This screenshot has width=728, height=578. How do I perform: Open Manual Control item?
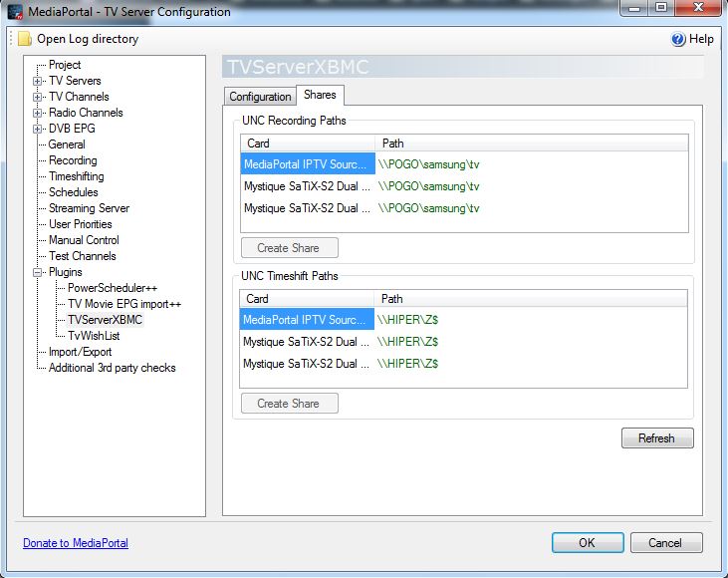[84, 240]
